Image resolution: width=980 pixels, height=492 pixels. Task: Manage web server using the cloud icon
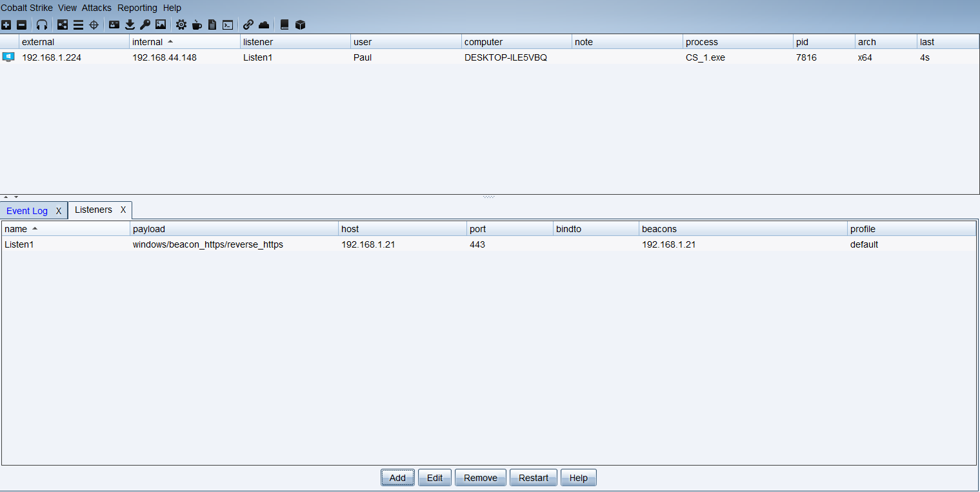pos(264,25)
